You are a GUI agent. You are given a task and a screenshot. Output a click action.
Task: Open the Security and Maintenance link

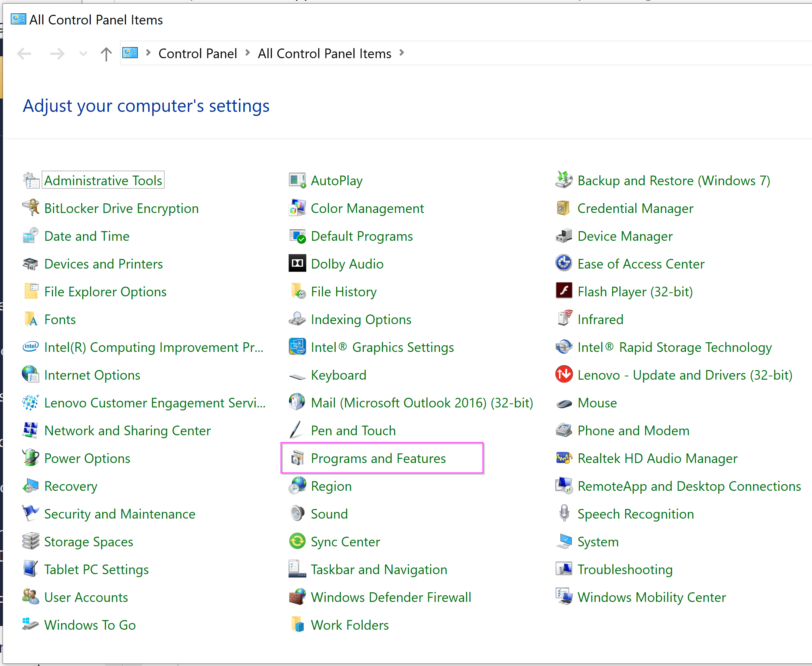click(120, 514)
